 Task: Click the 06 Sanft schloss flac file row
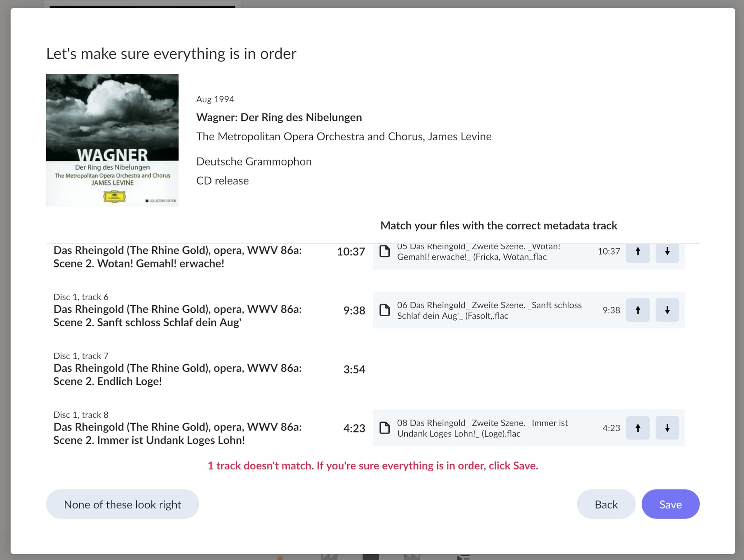pos(489,310)
